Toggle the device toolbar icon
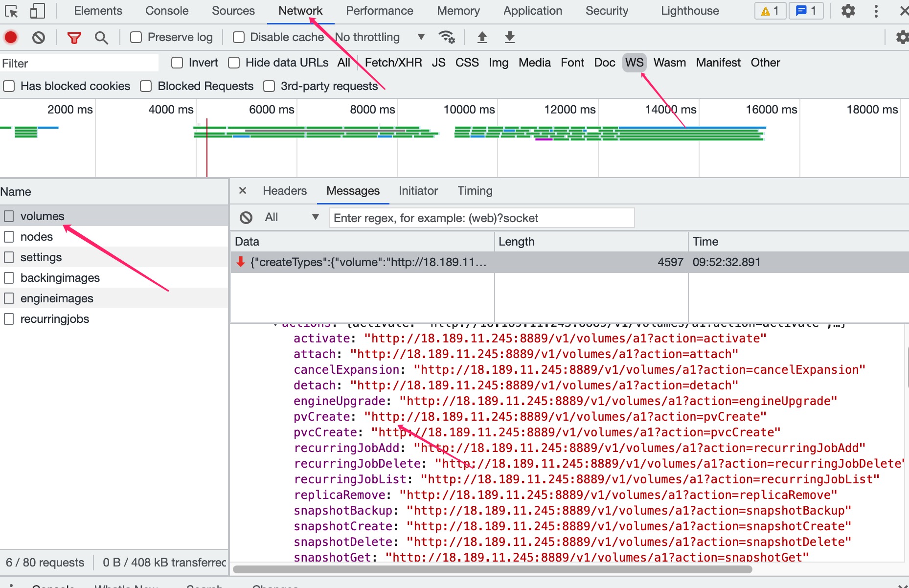 (x=37, y=11)
